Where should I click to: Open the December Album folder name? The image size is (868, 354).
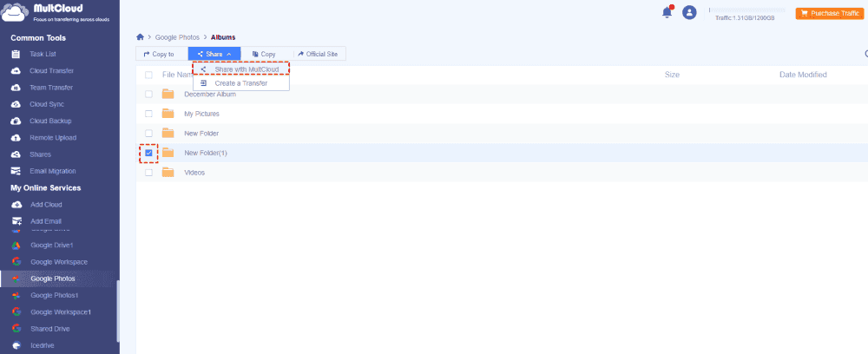click(x=210, y=94)
